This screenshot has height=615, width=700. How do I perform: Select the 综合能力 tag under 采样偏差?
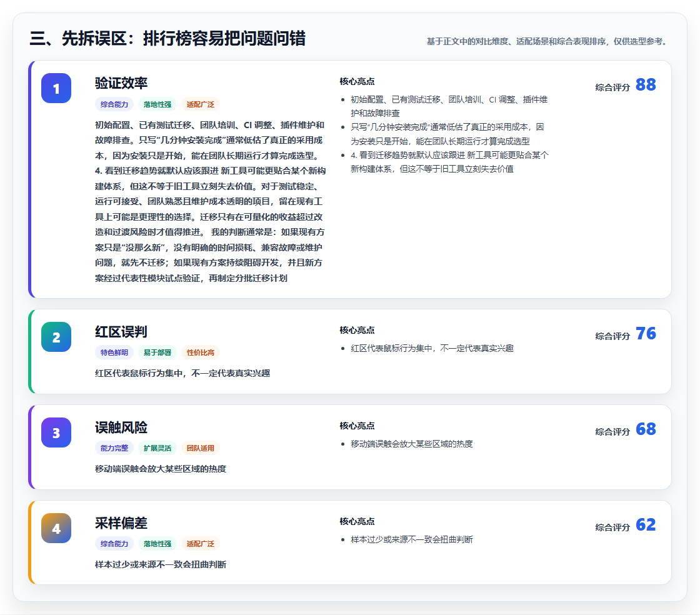pyautogui.click(x=114, y=544)
